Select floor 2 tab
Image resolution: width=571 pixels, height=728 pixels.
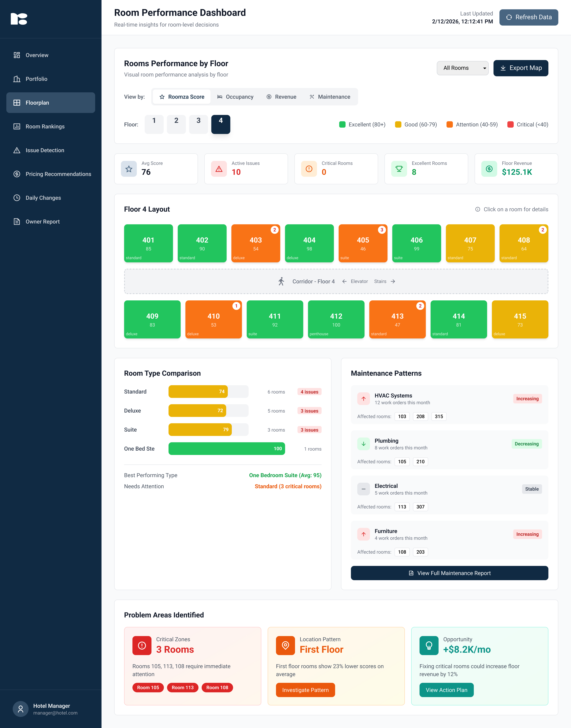tap(176, 124)
